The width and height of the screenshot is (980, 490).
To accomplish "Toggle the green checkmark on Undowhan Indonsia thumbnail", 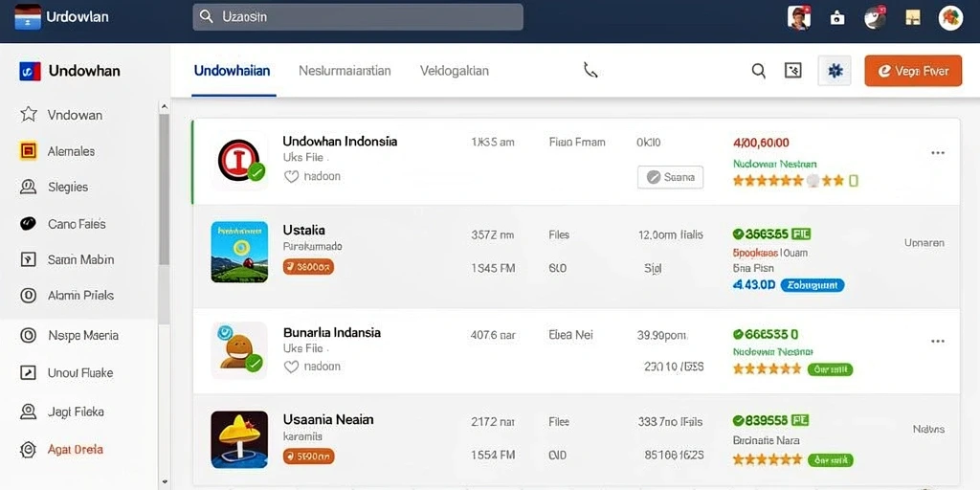I will (256, 171).
